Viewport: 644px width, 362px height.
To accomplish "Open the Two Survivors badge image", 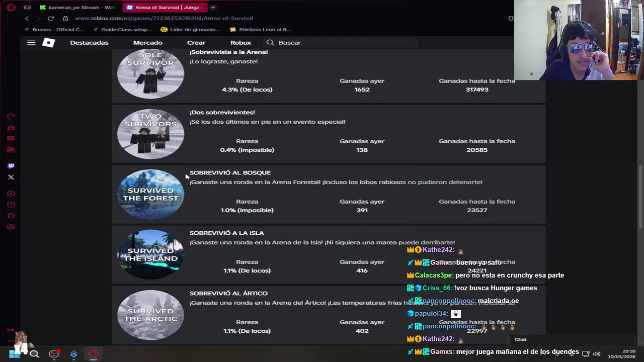I will point(150,134).
